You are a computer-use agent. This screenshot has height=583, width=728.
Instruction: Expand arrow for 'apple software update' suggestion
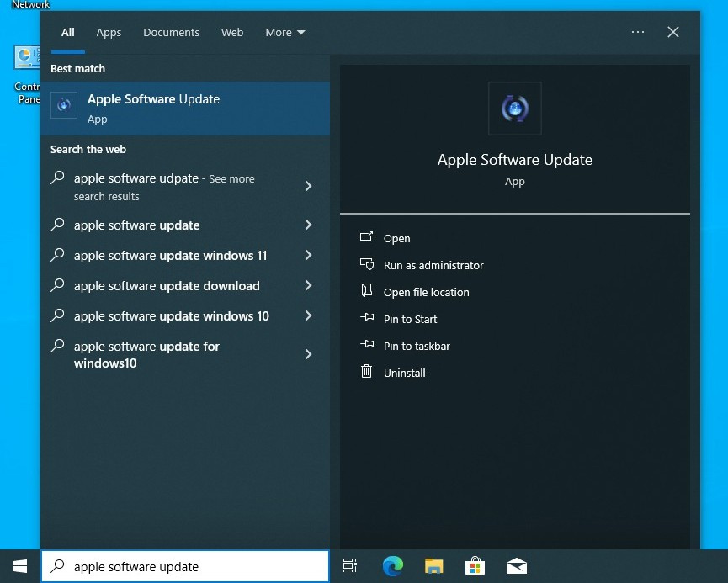pyautogui.click(x=308, y=225)
